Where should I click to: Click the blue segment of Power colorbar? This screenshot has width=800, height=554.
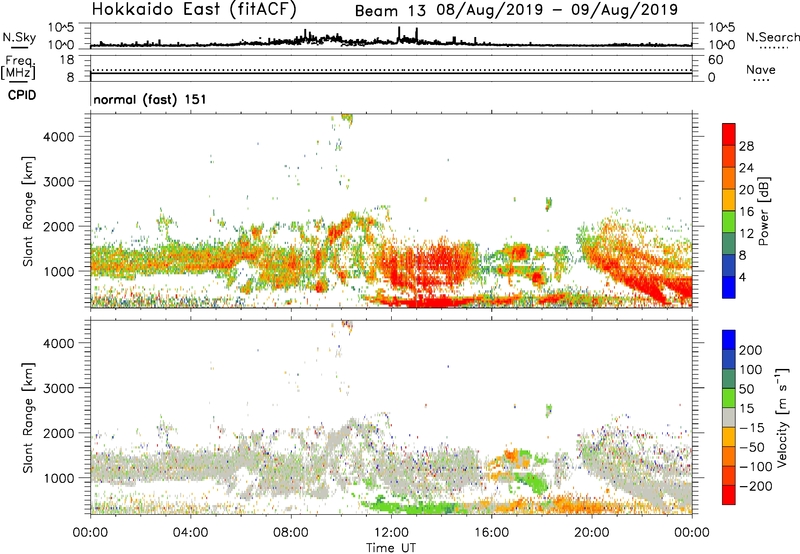point(729,287)
